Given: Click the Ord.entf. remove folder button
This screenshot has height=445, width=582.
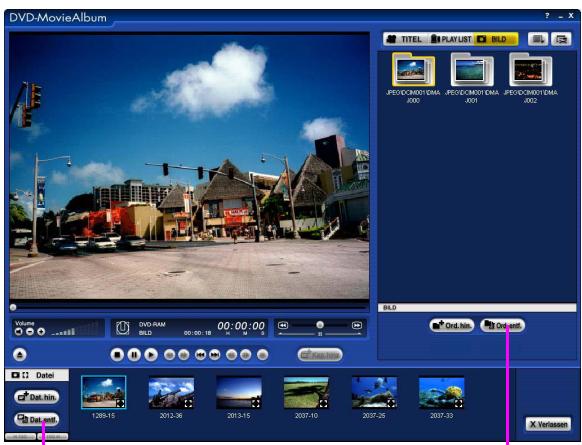Looking at the screenshot, I should 503,325.
